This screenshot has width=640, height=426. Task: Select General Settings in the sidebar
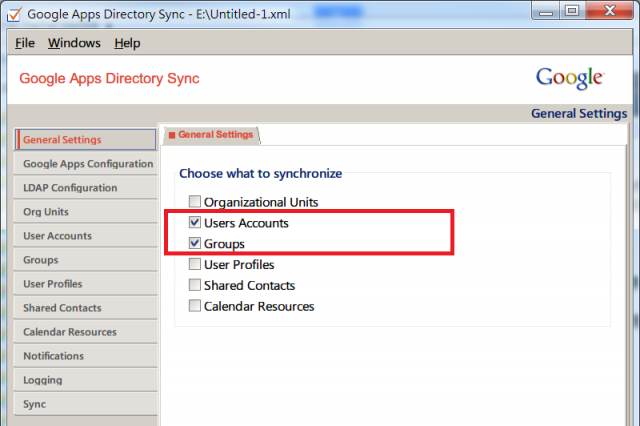coord(85,140)
